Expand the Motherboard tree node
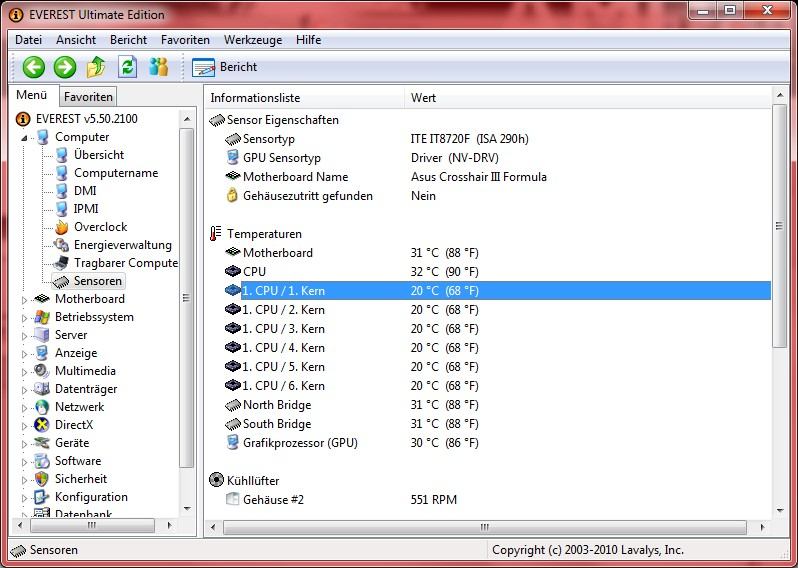The width and height of the screenshot is (798, 568). pos(24,300)
